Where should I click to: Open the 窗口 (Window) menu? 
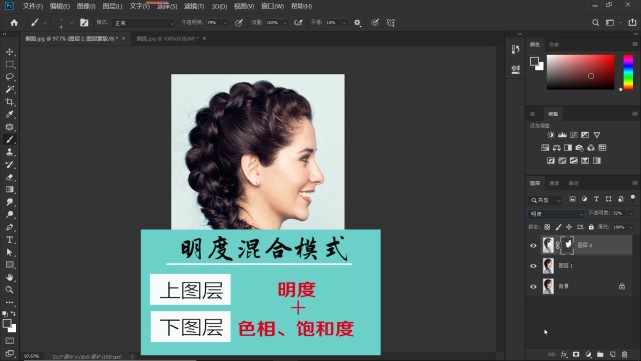272,6
